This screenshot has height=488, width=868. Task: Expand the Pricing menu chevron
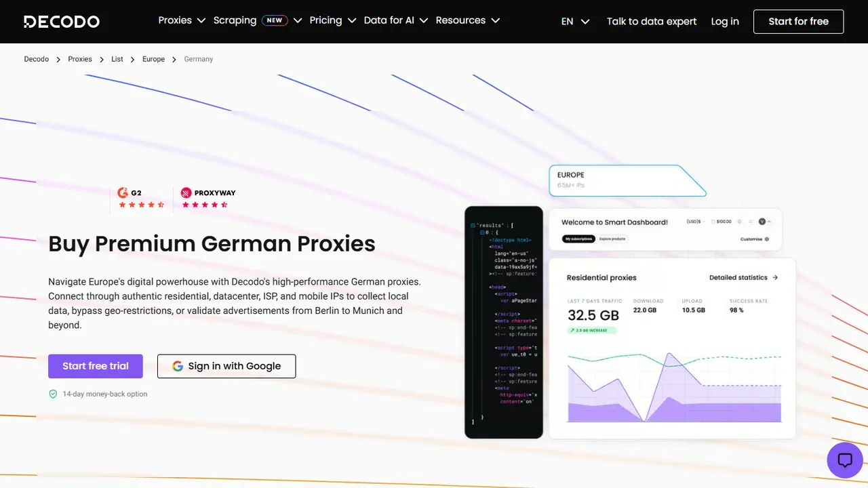click(x=352, y=21)
